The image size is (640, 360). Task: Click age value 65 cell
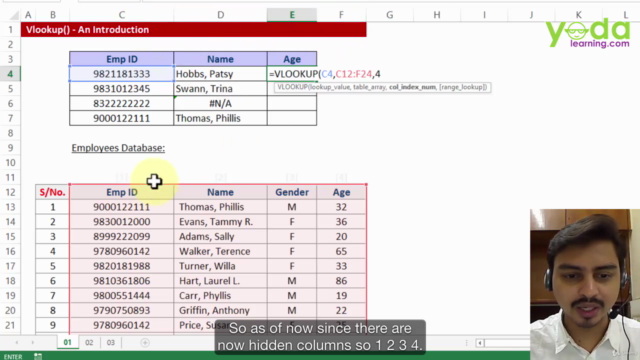(x=341, y=251)
